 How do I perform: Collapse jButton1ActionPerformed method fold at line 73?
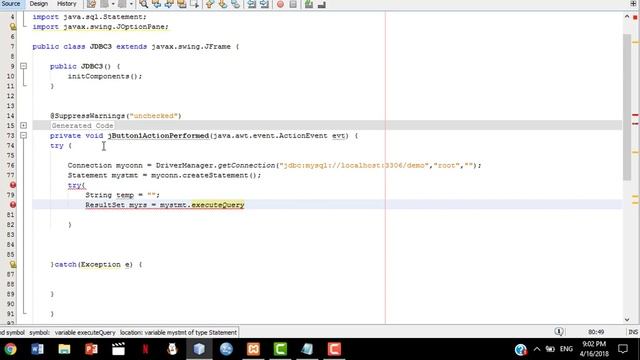(x=23, y=135)
